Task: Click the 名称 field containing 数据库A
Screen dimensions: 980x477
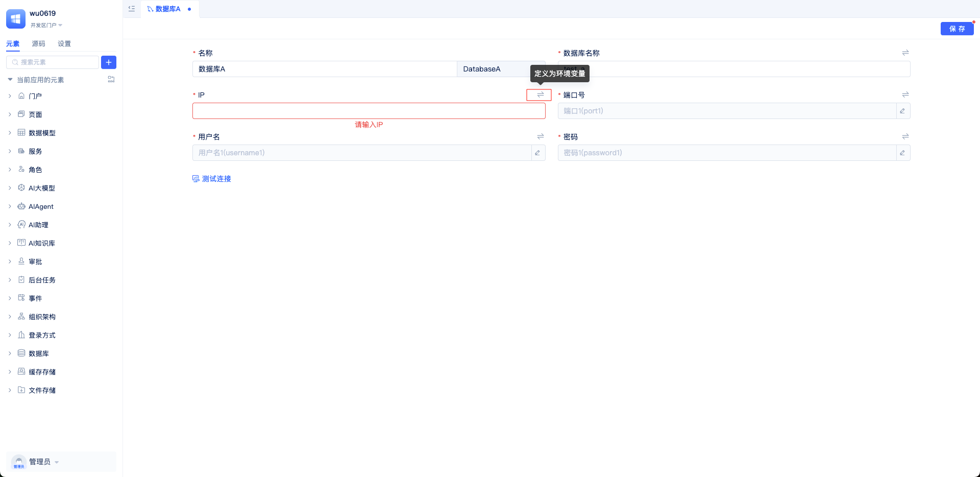Action: [x=325, y=69]
